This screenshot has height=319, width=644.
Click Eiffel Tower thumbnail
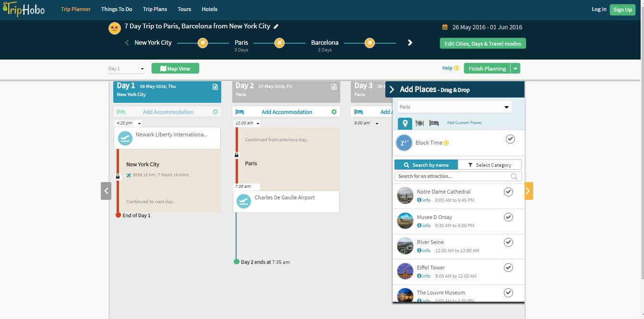tap(405, 271)
